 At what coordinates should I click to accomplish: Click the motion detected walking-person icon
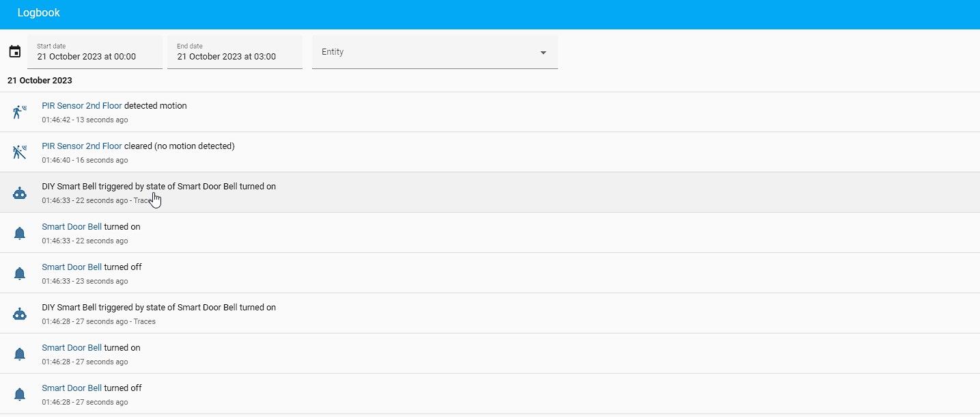pyautogui.click(x=19, y=111)
